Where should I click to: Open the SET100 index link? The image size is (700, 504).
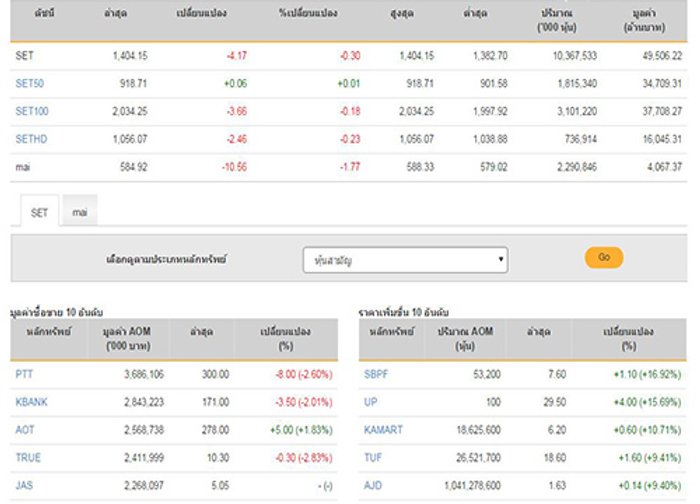(32, 111)
